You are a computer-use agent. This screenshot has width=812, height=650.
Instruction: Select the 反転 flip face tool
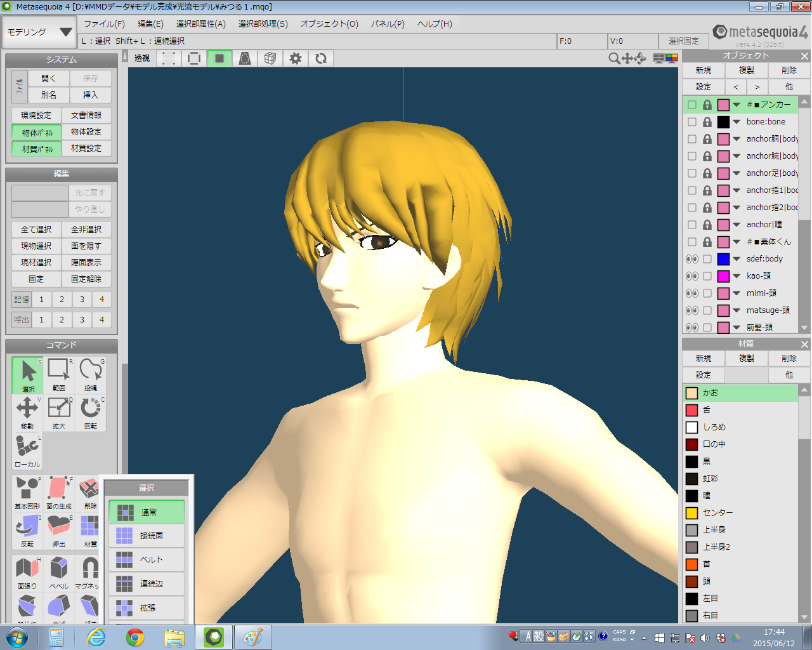point(27,531)
